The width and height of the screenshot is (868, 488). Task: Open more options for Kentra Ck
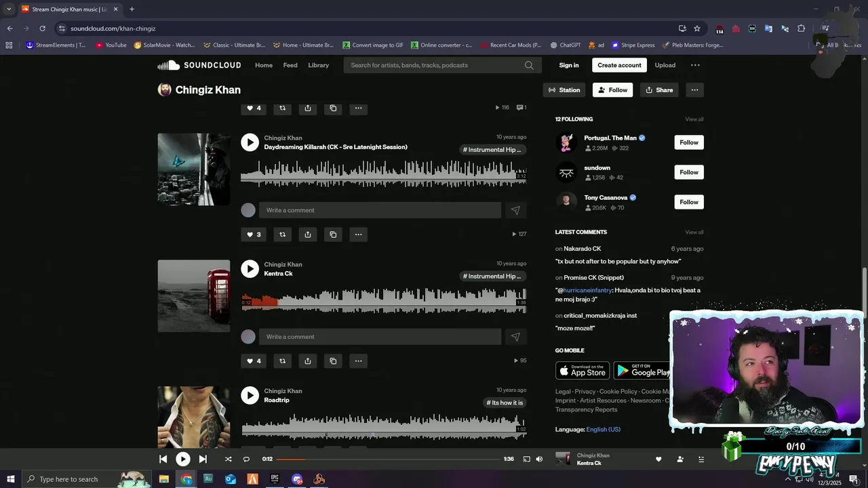[x=358, y=361]
